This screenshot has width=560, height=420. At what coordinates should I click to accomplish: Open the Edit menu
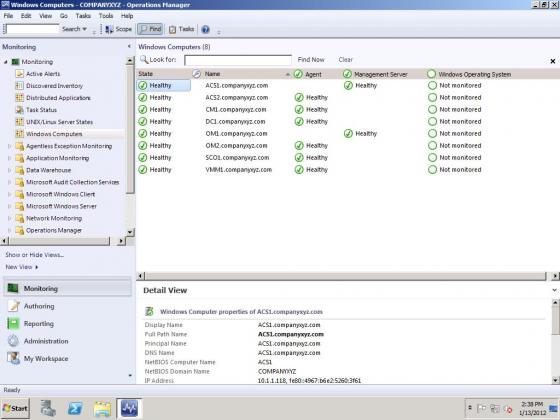click(x=26, y=16)
